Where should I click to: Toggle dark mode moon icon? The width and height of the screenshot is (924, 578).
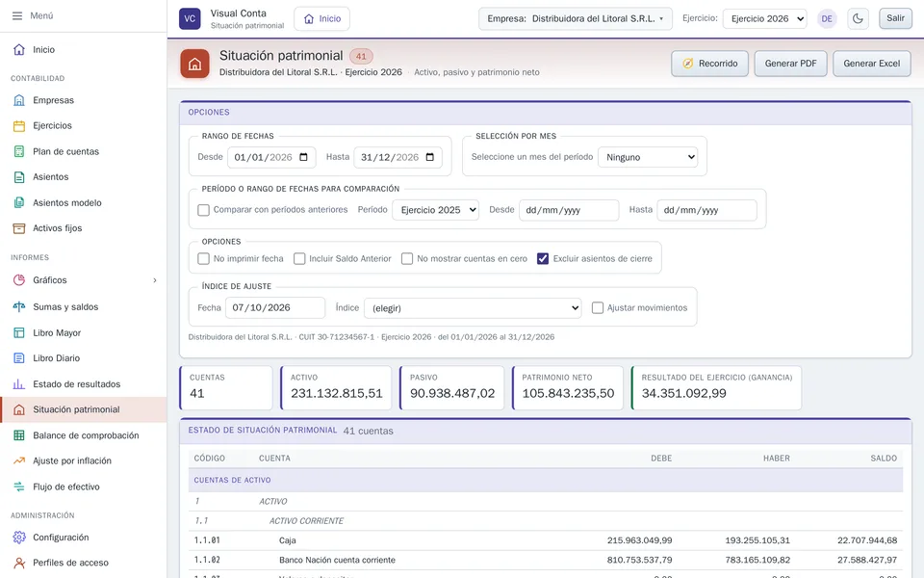click(x=858, y=19)
